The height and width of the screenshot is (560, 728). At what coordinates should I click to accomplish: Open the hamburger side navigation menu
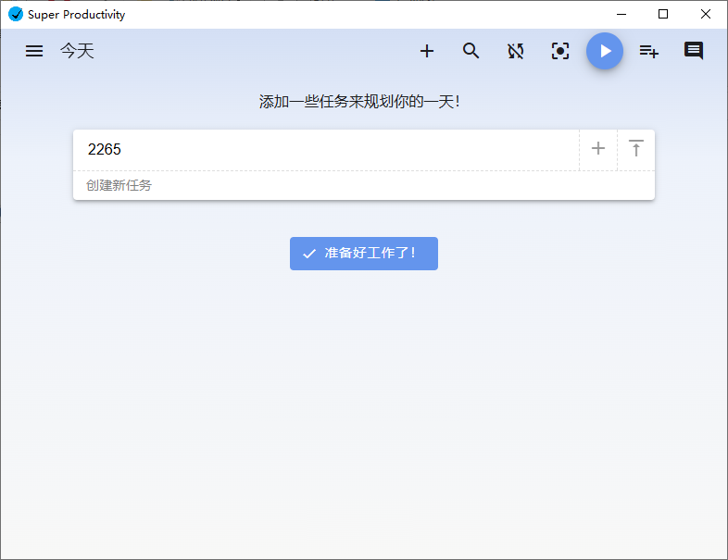[x=34, y=51]
